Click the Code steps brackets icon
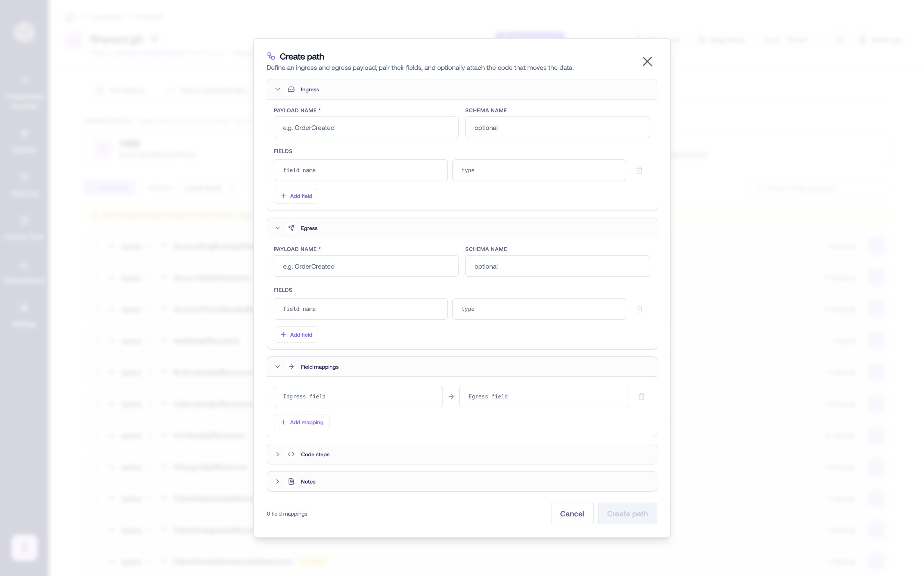 pyautogui.click(x=292, y=454)
